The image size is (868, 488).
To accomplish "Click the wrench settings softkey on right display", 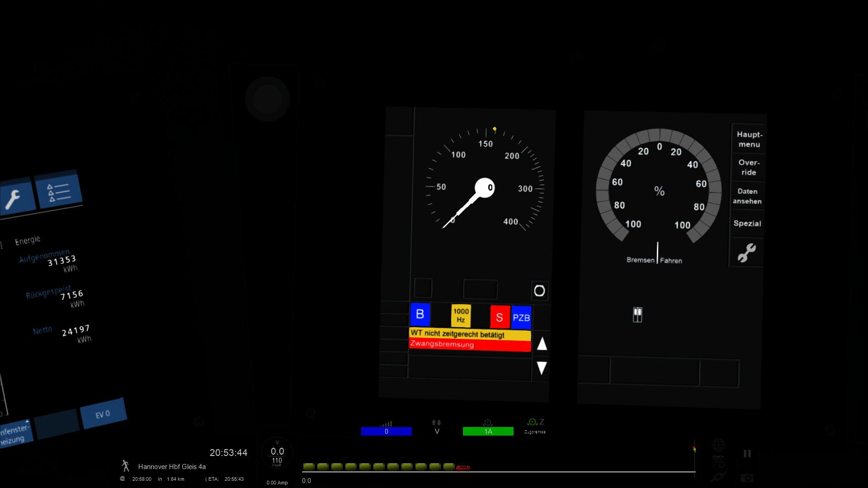I will [746, 253].
